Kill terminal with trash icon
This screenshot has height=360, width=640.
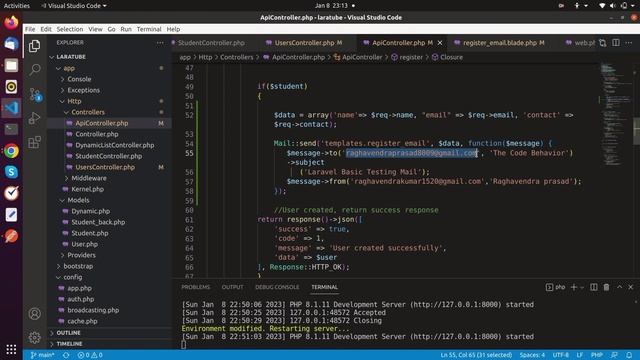[x=607, y=287]
